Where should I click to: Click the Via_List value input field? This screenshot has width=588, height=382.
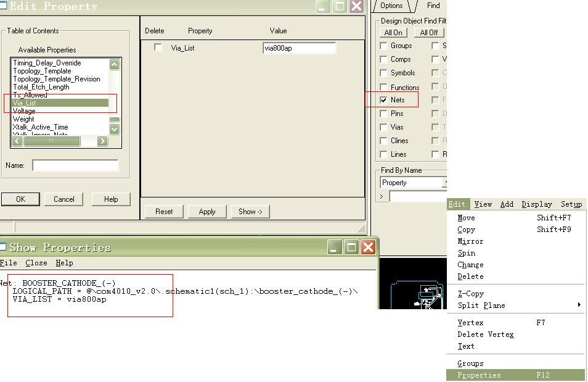click(x=299, y=48)
